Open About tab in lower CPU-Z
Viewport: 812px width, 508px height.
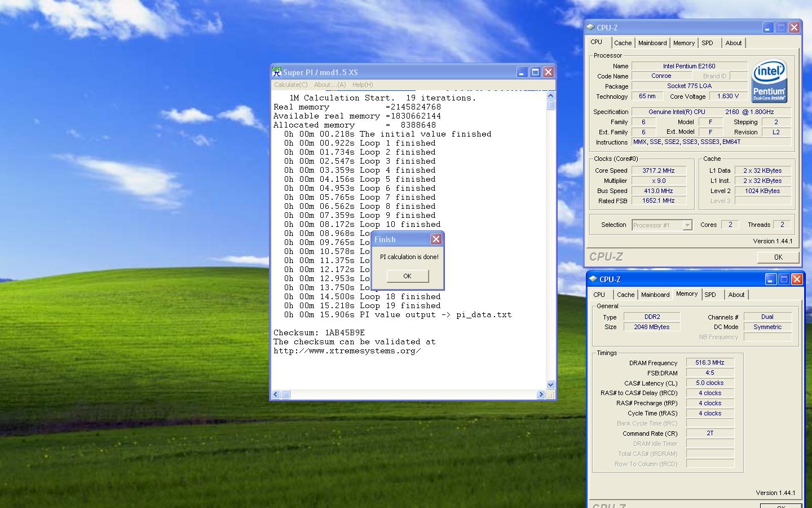tap(736, 295)
